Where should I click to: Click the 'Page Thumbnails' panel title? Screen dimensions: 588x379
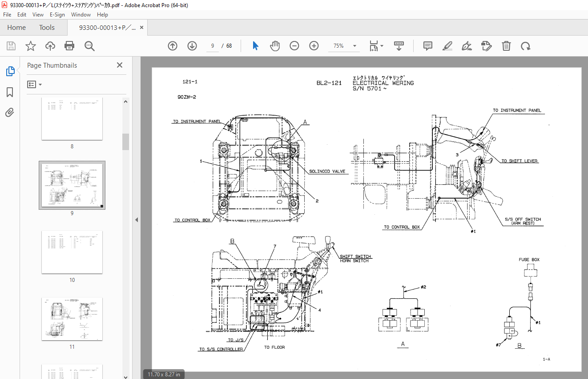(x=52, y=65)
